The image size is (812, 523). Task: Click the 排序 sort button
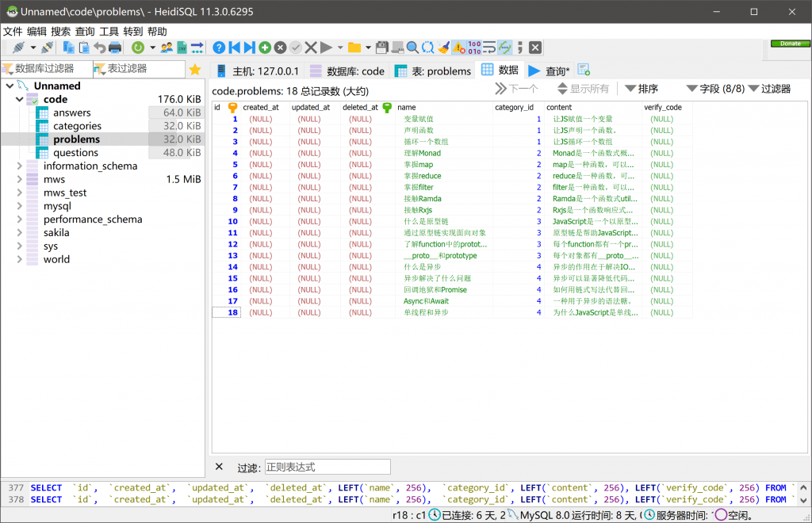(x=642, y=89)
